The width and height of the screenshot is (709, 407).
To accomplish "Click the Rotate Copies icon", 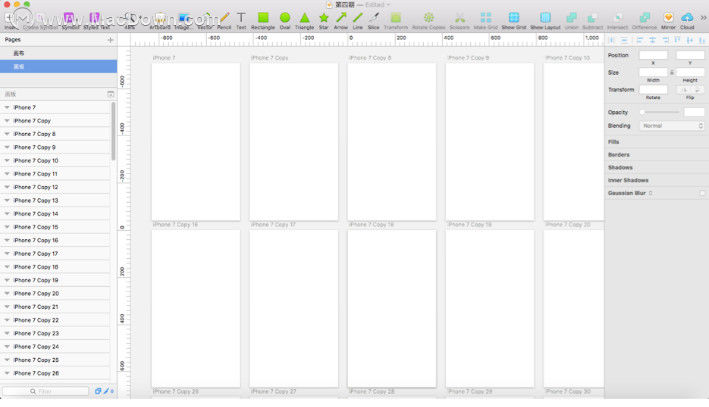I will (429, 20).
